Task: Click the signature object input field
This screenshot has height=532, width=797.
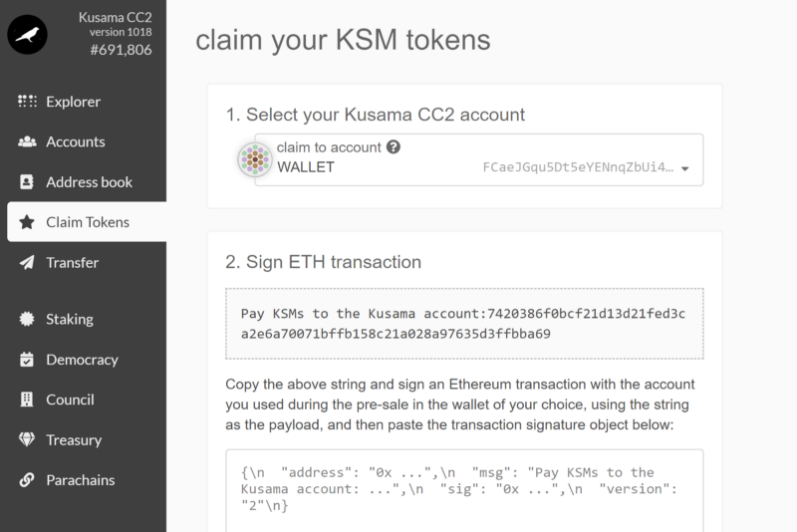Action: (464, 490)
